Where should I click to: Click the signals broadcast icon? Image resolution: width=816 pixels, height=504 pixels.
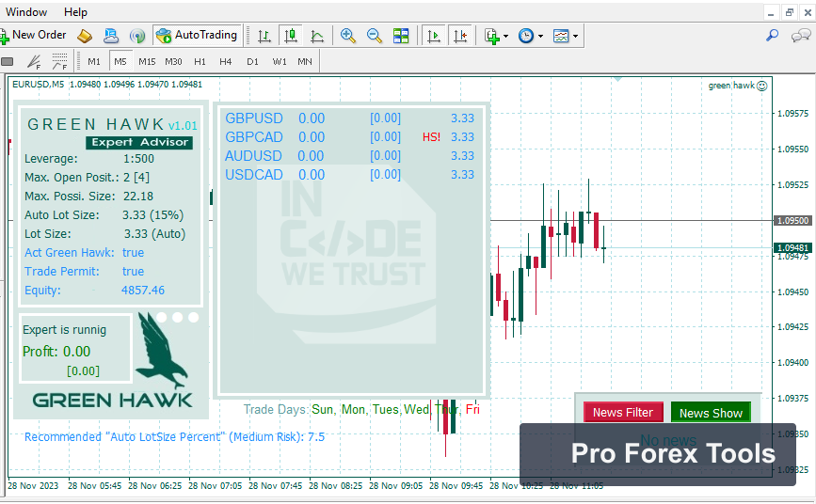(x=137, y=36)
